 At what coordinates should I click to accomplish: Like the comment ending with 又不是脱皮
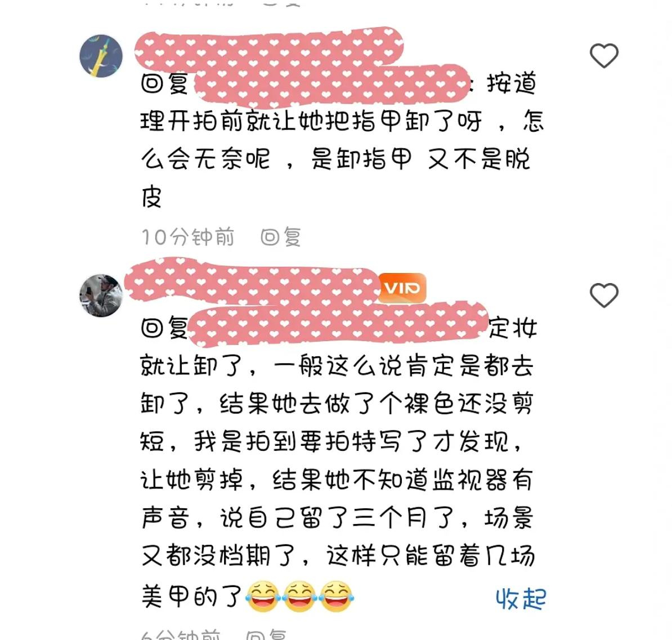pyautogui.click(x=604, y=56)
